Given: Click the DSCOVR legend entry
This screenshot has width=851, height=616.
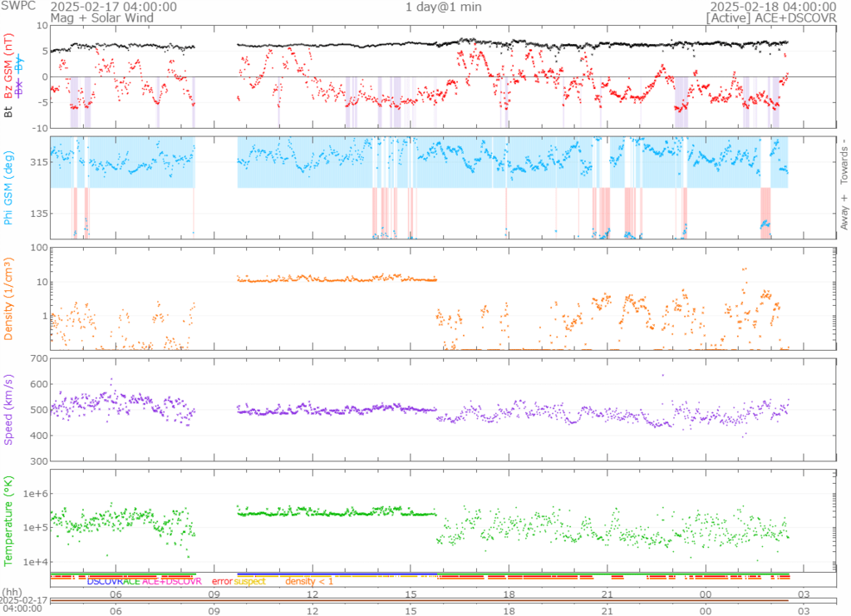Looking at the screenshot, I should coord(105,581).
